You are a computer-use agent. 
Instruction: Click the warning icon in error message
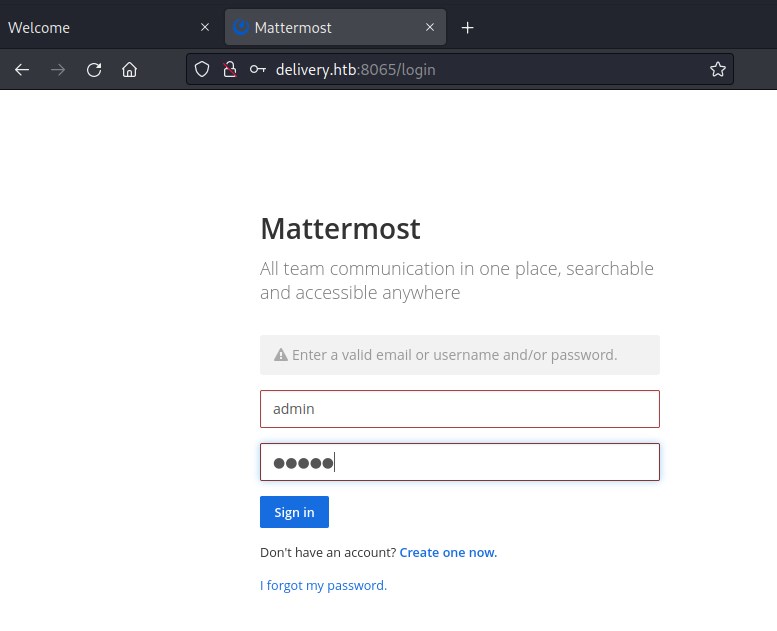click(x=281, y=355)
